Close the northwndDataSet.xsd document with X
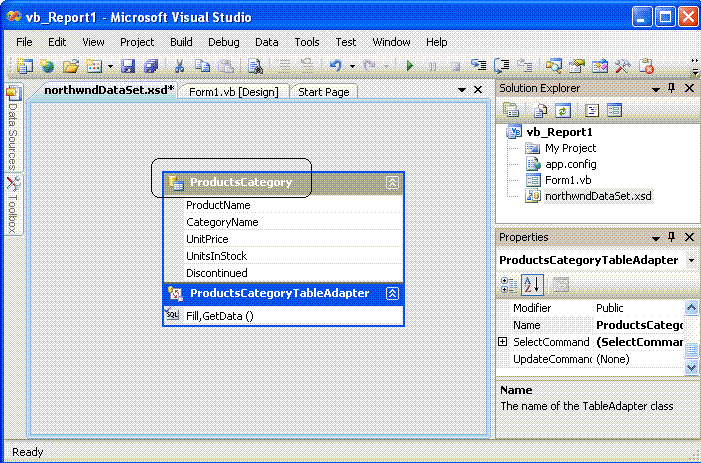The width and height of the screenshot is (701, 463). (x=478, y=90)
